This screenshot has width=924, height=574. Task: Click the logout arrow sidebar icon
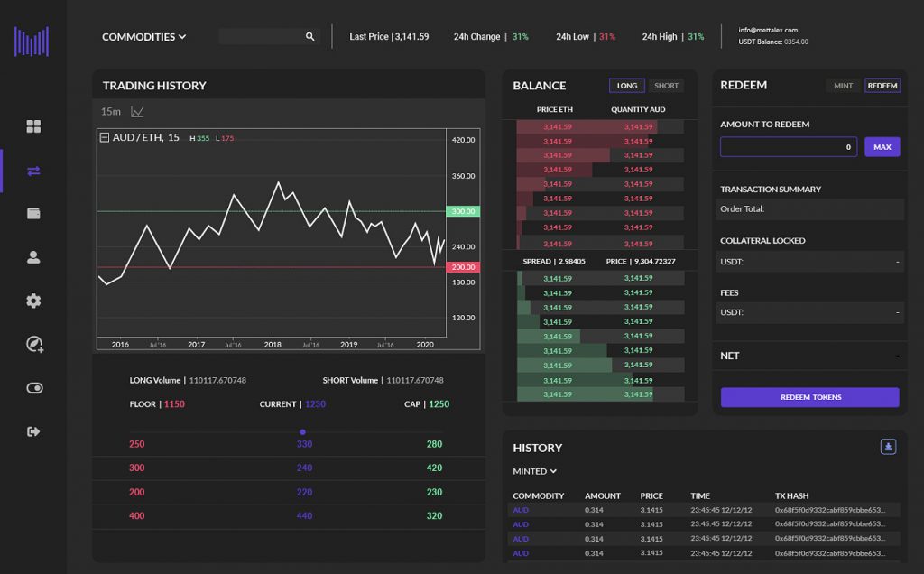pyautogui.click(x=33, y=431)
